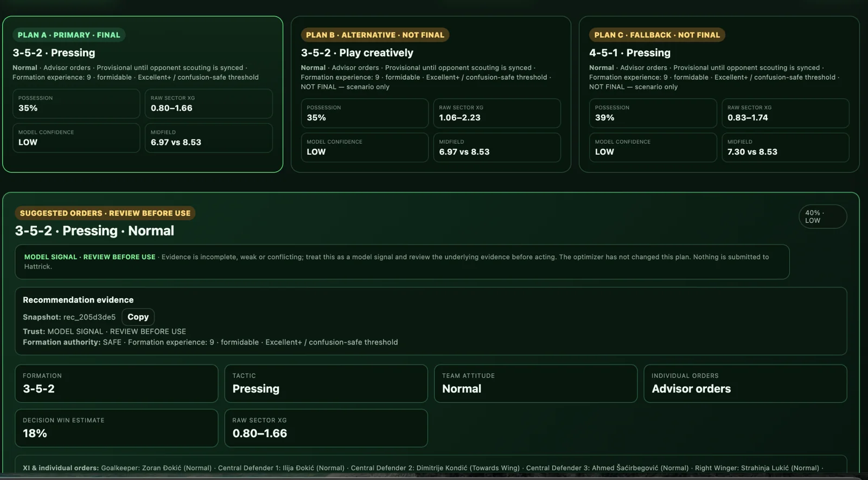The image size is (868, 480).
Task: Click the Model Signal Review Before Use notice
Action: point(402,262)
